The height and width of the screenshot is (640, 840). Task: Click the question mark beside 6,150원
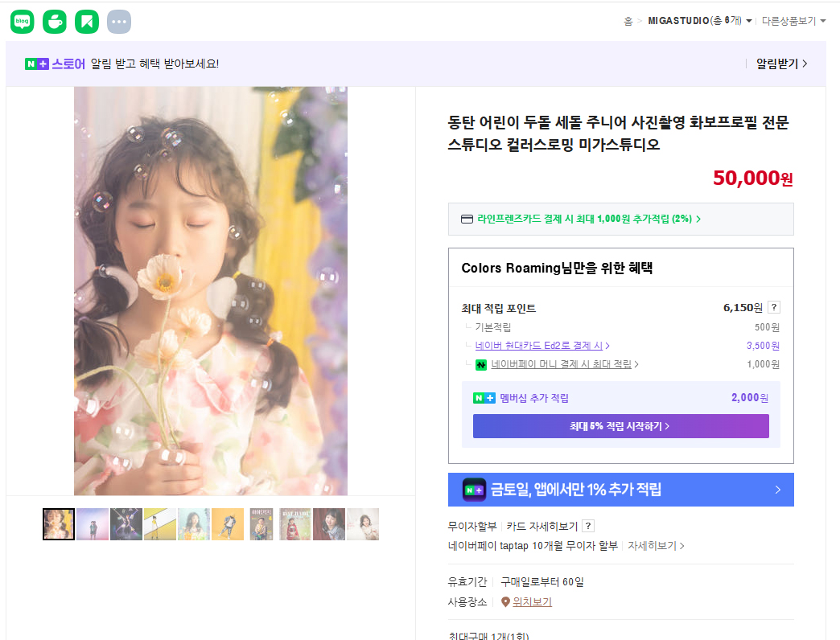click(x=774, y=308)
